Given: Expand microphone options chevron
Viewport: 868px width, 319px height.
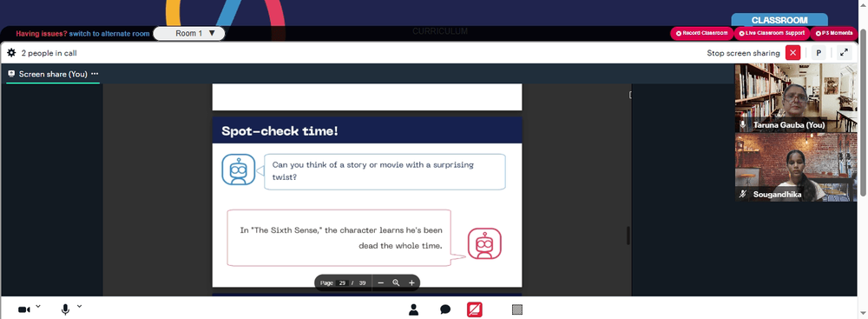Looking at the screenshot, I should [x=79, y=306].
